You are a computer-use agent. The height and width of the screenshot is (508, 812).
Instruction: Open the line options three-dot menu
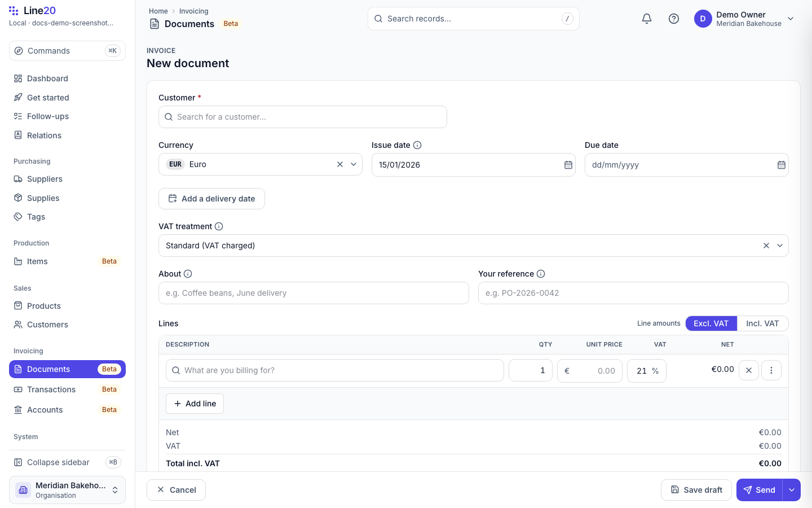tap(771, 370)
